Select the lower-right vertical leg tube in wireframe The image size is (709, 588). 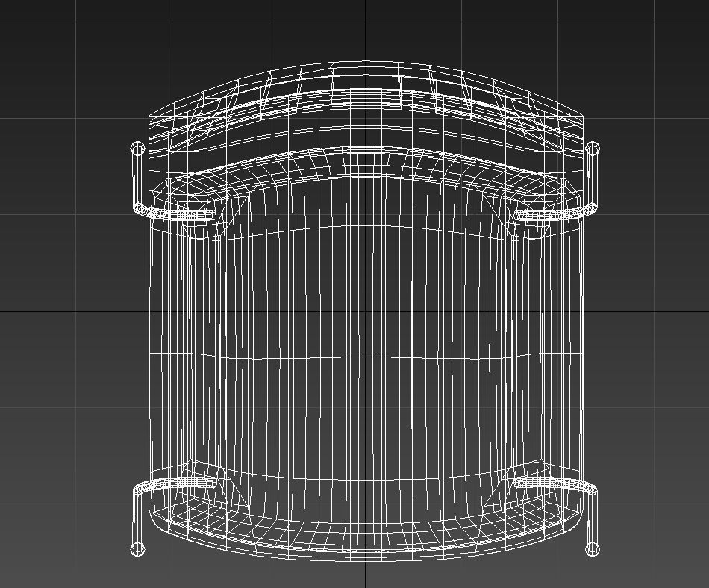click(592, 520)
